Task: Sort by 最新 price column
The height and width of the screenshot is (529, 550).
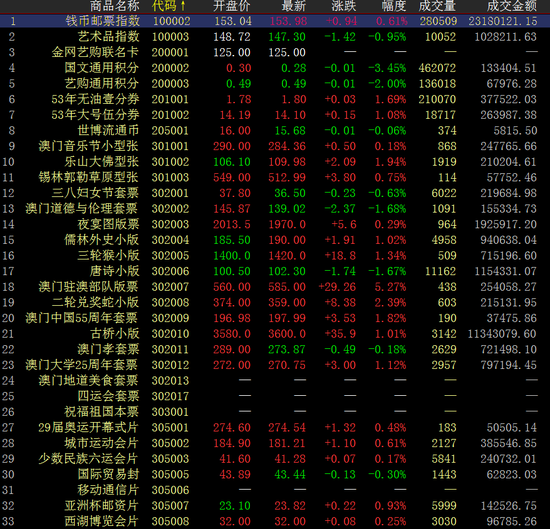Action: coord(294,6)
